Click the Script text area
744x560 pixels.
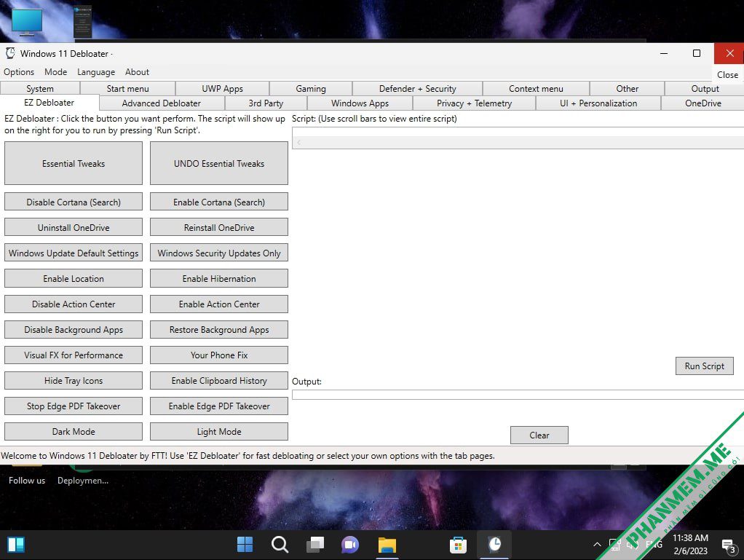click(518, 132)
